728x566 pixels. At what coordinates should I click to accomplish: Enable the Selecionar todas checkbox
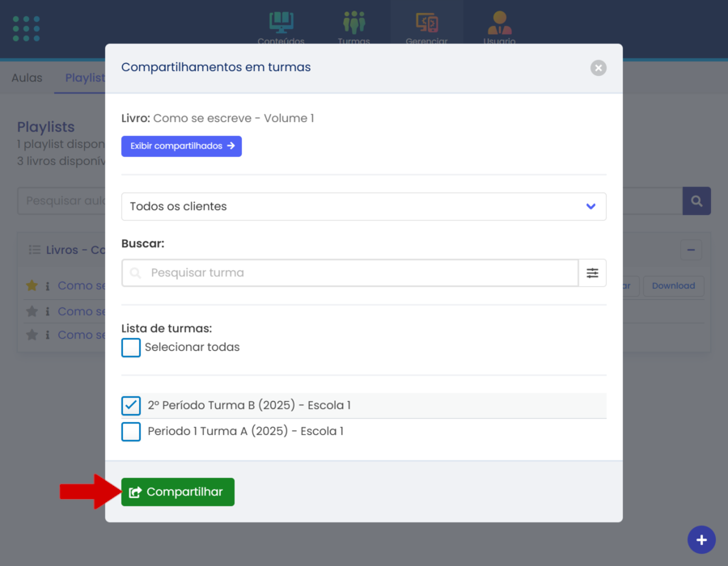pos(131,348)
